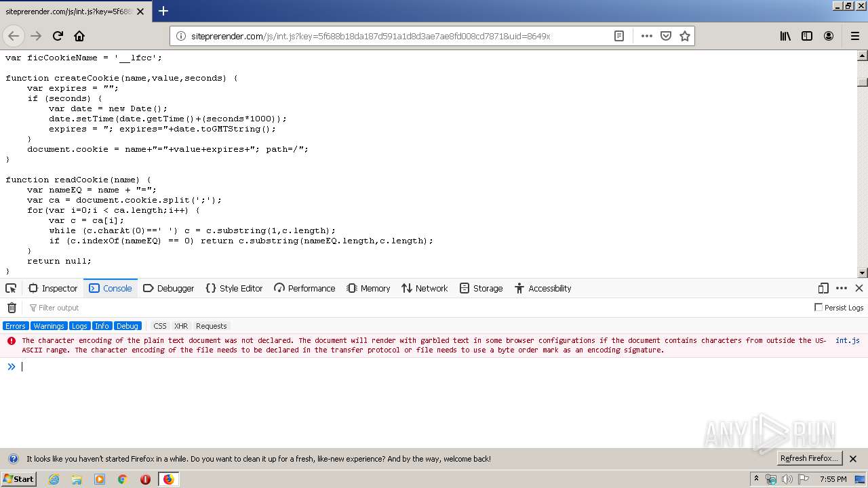
Task: Toggle the Warnings filter
Action: [49, 326]
